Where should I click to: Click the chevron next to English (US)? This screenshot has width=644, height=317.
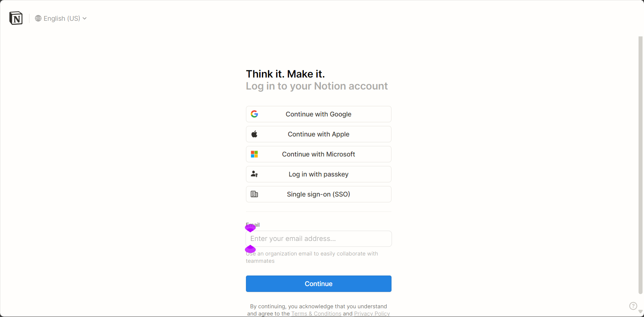click(84, 18)
